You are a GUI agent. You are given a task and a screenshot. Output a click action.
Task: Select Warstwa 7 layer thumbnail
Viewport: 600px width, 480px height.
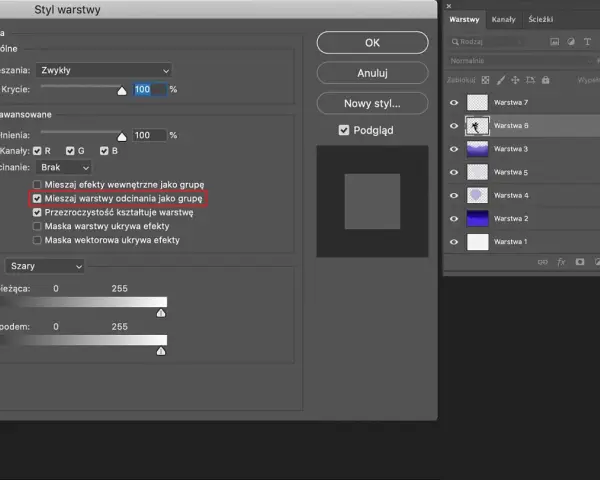[478, 103]
